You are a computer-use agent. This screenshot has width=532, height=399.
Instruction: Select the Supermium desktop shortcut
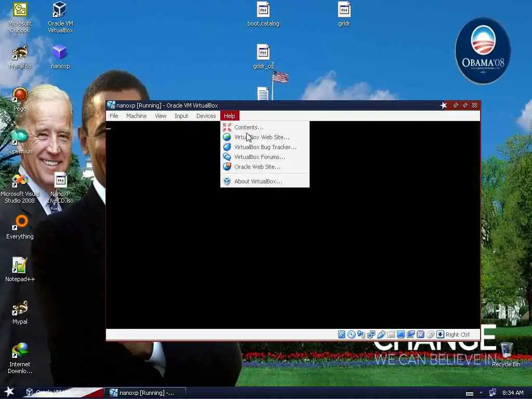20,142
